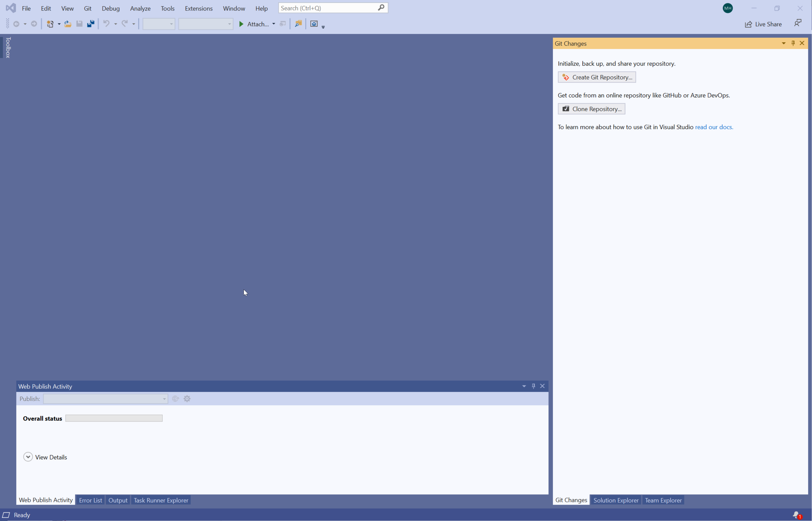Click the Find in Files icon
The image size is (812, 521).
point(298,24)
